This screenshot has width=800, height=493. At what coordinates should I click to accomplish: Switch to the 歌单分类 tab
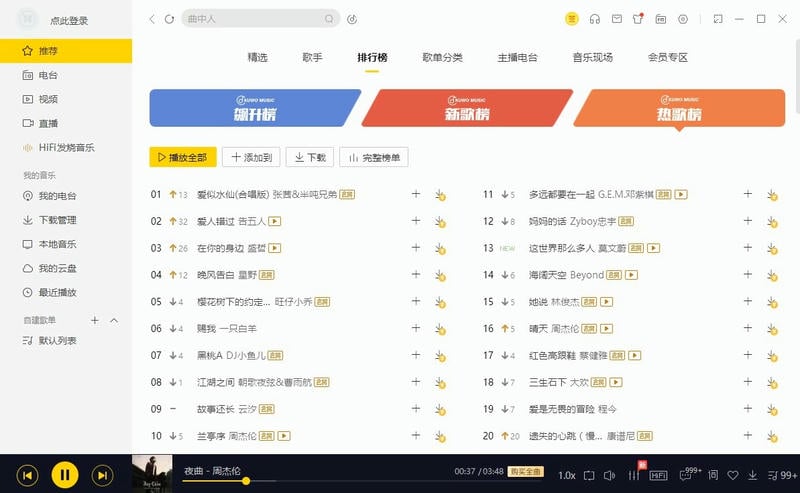(442, 58)
